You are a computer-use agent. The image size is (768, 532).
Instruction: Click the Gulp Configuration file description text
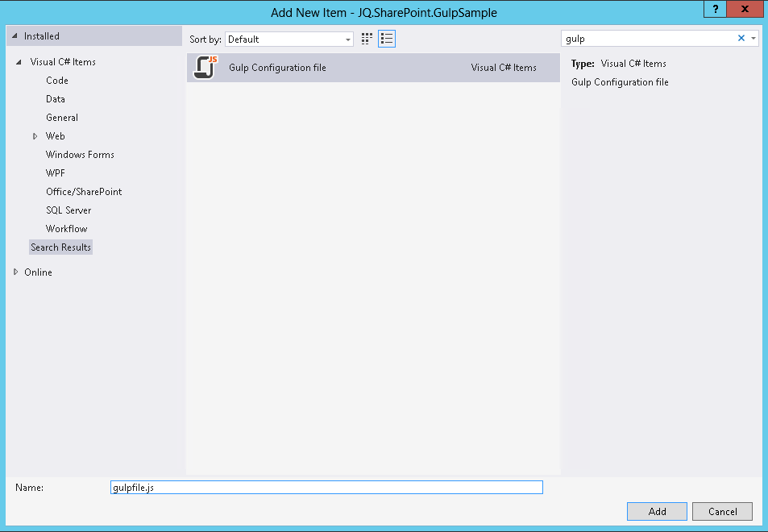(620, 82)
